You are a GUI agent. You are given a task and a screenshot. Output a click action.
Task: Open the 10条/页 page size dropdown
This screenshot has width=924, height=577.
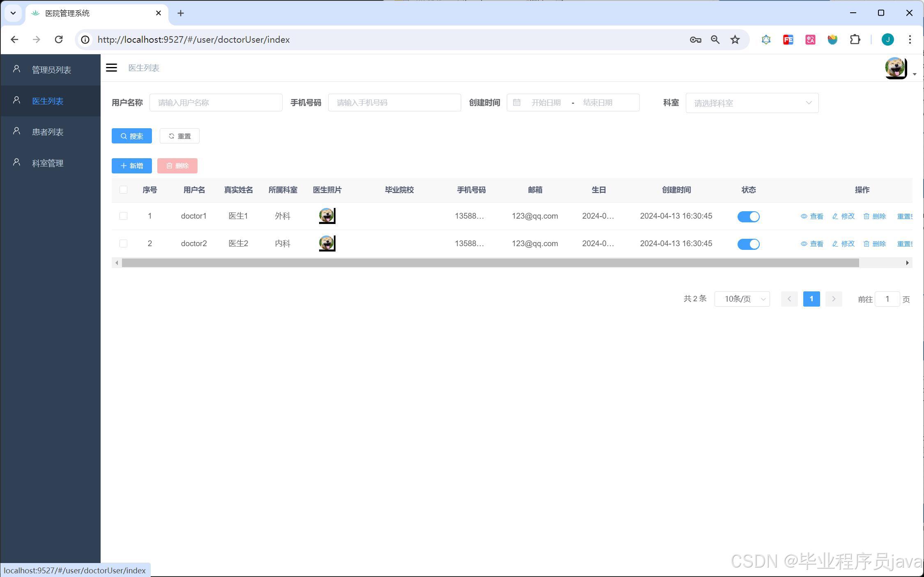(x=742, y=299)
